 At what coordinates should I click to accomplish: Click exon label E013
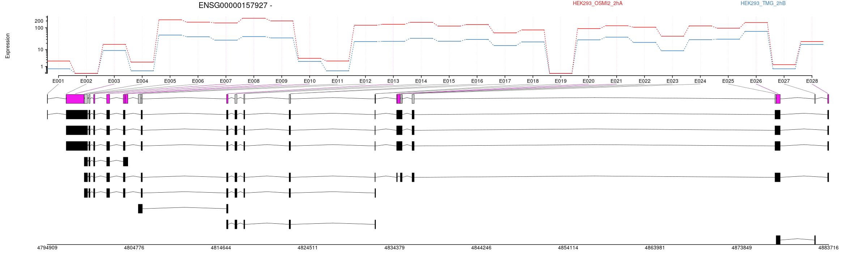point(393,81)
